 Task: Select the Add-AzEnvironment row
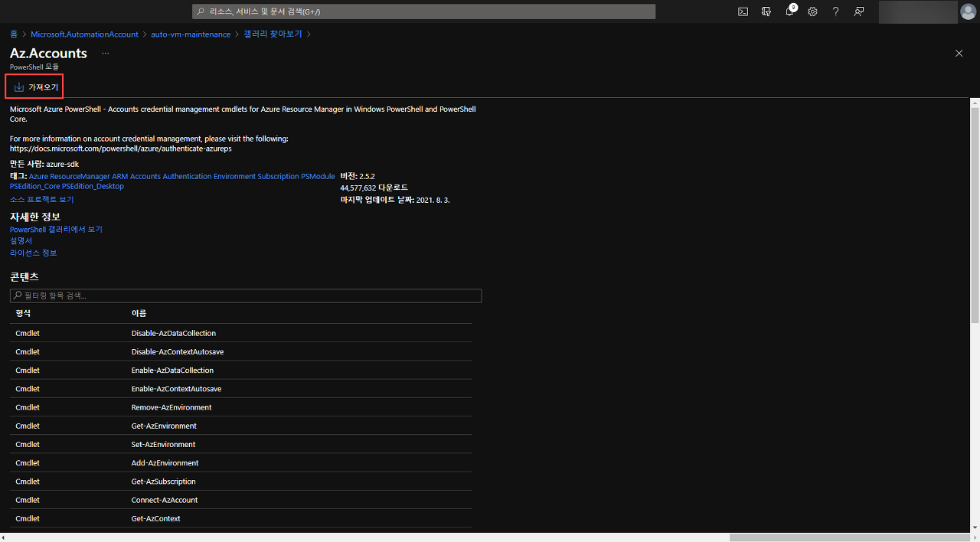click(x=241, y=462)
